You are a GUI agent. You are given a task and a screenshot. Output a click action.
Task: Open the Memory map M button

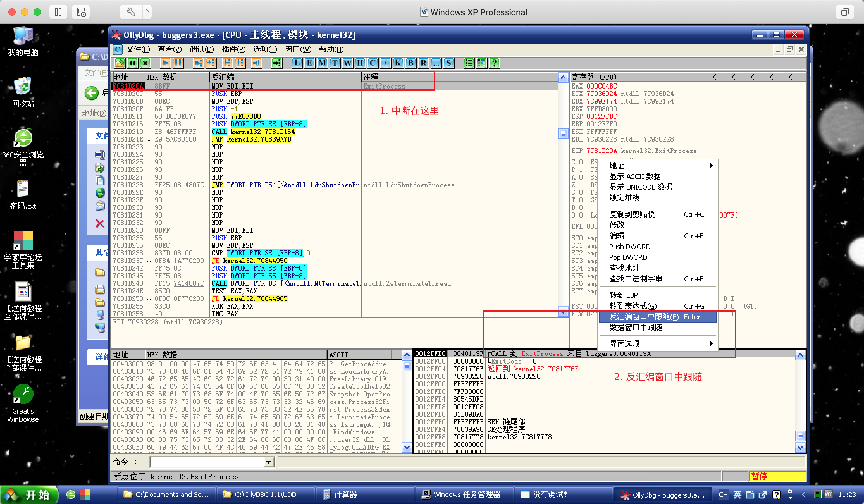(x=322, y=63)
